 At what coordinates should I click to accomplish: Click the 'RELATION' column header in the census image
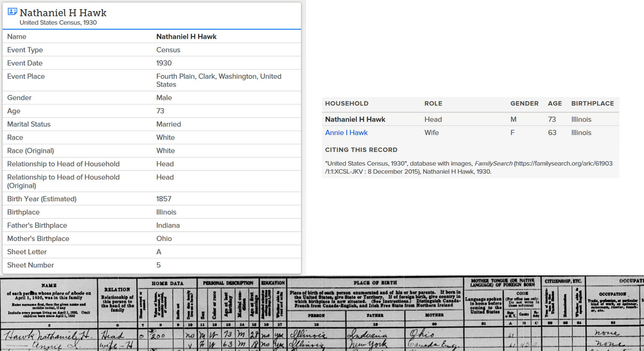pos(117,290)
